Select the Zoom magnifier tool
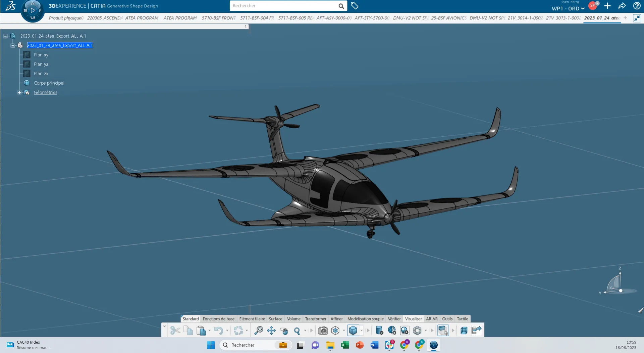The image size is (644, 353). click(297, 330)
